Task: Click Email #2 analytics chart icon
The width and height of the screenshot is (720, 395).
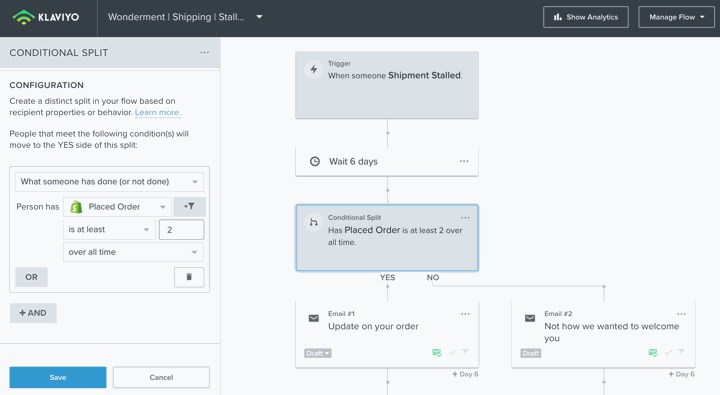Action: [669, 353]
